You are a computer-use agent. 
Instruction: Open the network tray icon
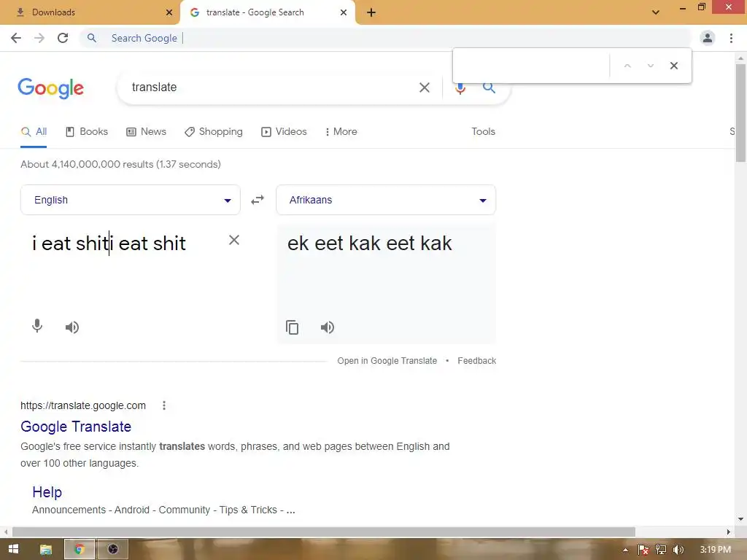click(x=661, y=550)
